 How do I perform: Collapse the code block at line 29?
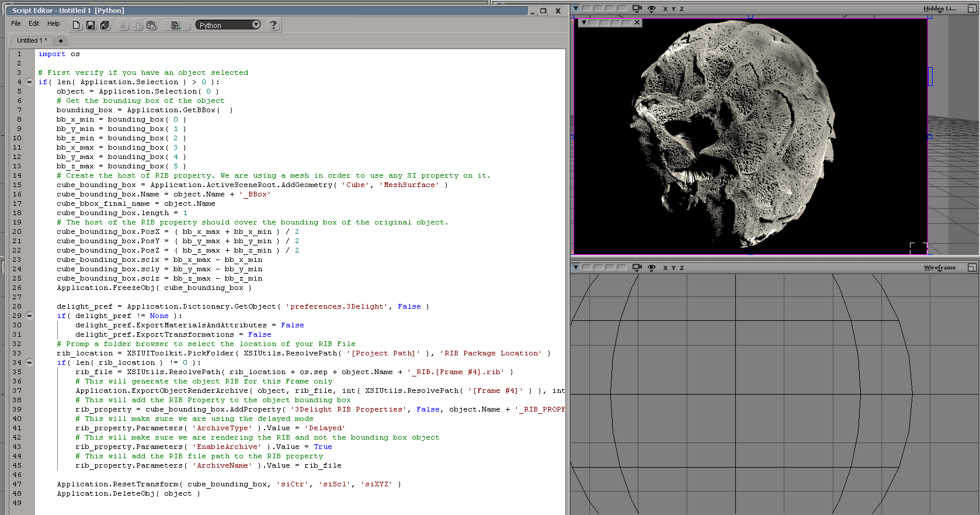29,316
